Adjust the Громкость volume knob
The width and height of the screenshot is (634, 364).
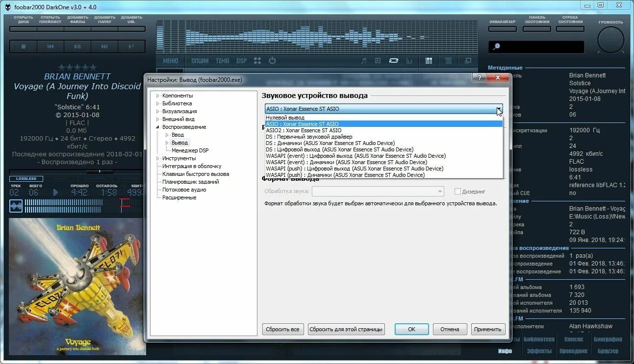tap(610, 40)
